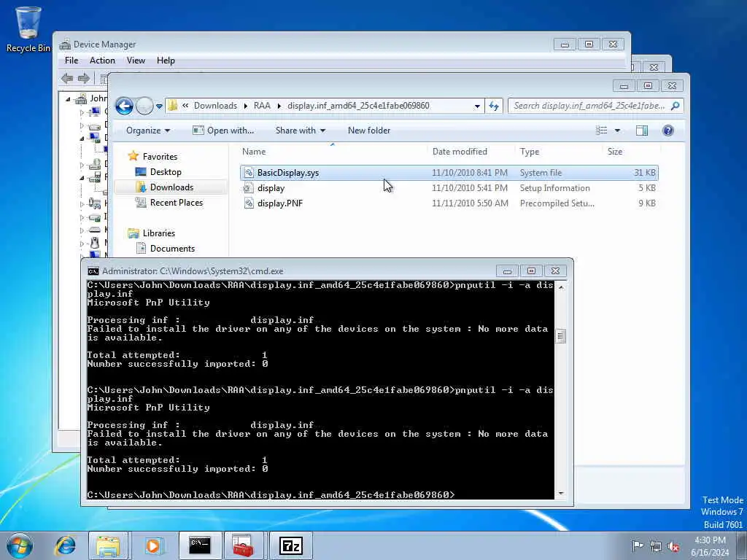Viewport: 747px width, 560px height.
Task: Open the Windows Start button
Action: pyautogui.click(x=19, y=545)
